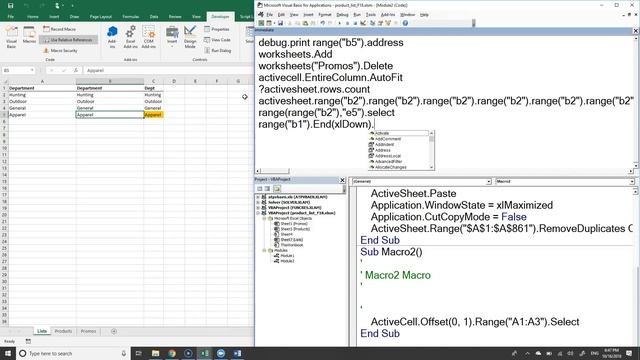Toggle Use Relative References

[68, 40]
